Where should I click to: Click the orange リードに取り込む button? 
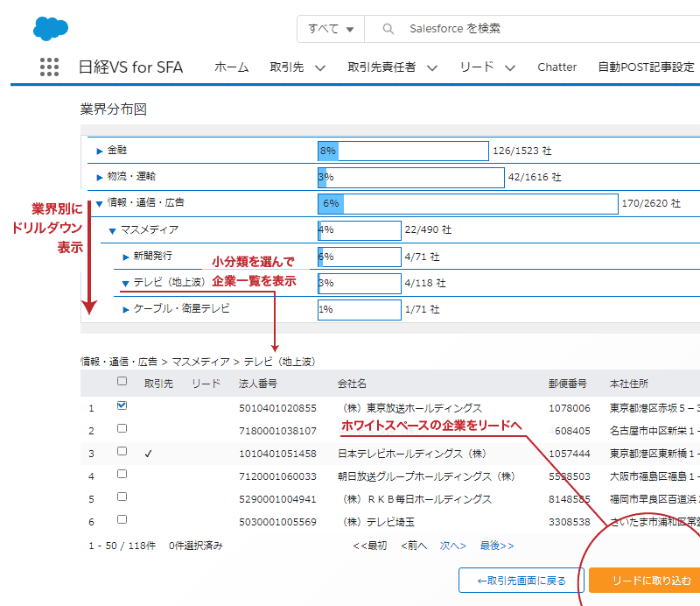[x=645, y=581]
